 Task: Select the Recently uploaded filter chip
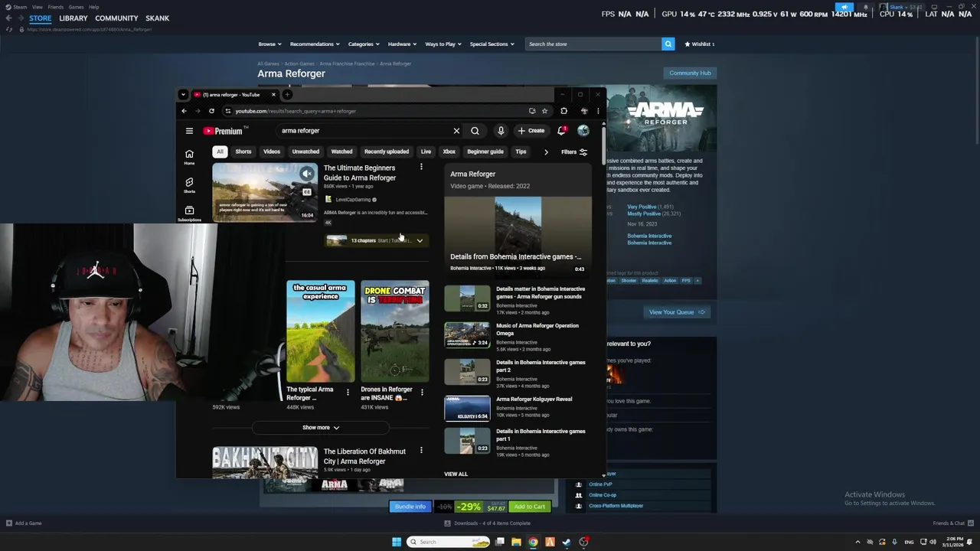click(x=387, y=152)
